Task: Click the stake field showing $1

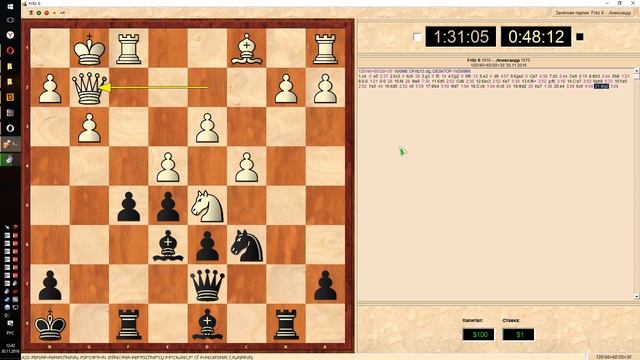Action: point(518,335)
